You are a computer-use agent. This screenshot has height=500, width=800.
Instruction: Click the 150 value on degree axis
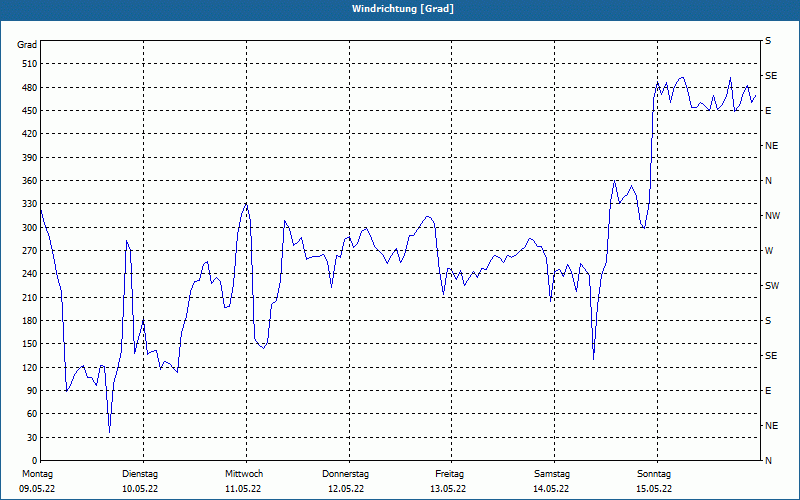point(30,344)
